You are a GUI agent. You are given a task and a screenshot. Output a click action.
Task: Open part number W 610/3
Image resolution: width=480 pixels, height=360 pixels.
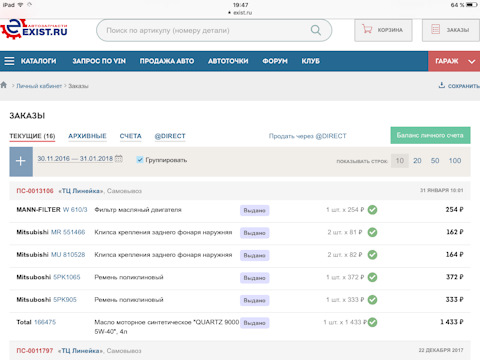pos(75,210)
